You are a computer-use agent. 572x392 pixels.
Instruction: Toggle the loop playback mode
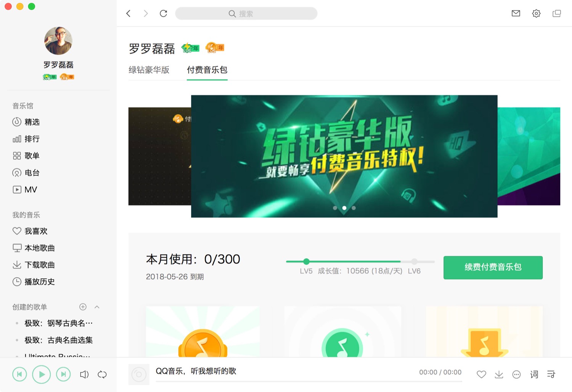click(102, 374)
